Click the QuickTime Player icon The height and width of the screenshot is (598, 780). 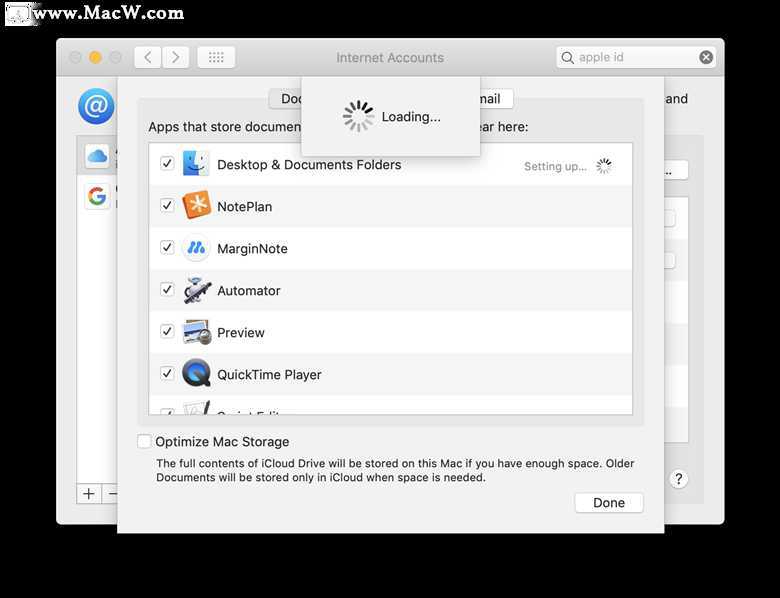tap(196, 373)
